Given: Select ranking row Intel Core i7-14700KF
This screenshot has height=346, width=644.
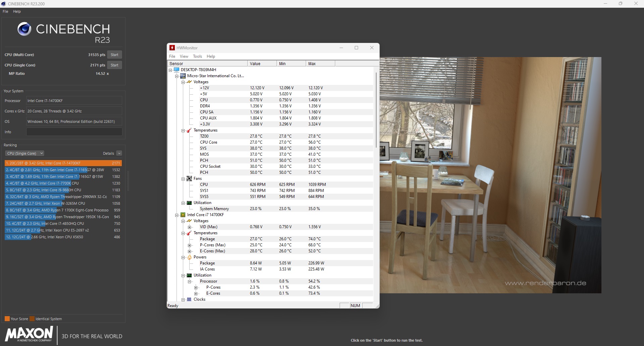Looking at the screenshot, I should 63,163.
